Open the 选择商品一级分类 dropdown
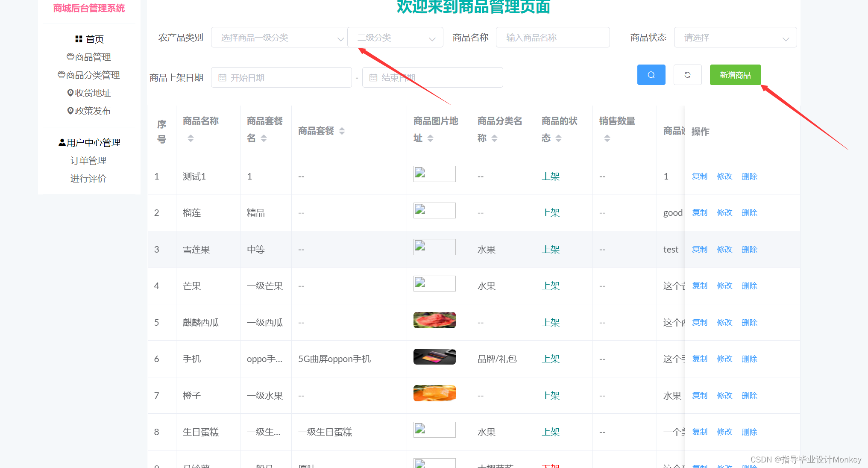This screenshot has height=468, width=868. coord(279,38)
